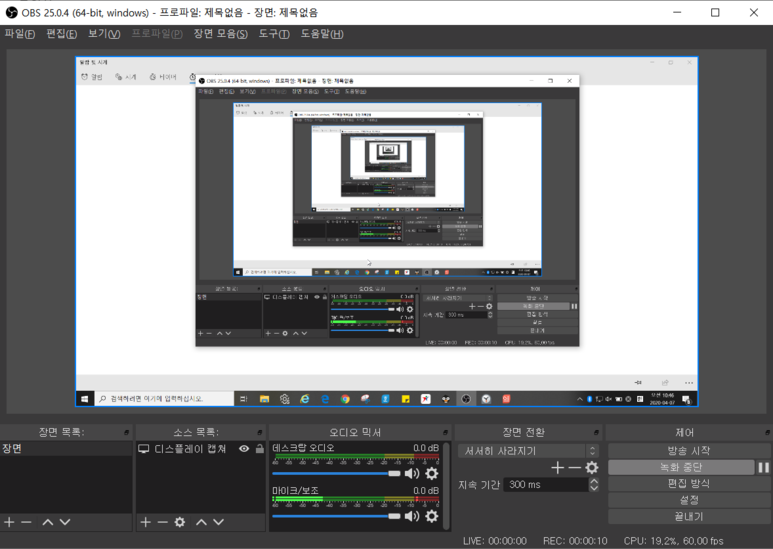Exit OBS with the 끝내기 button
This screenshot has width=773, height=549.
[x=689, y=516]
